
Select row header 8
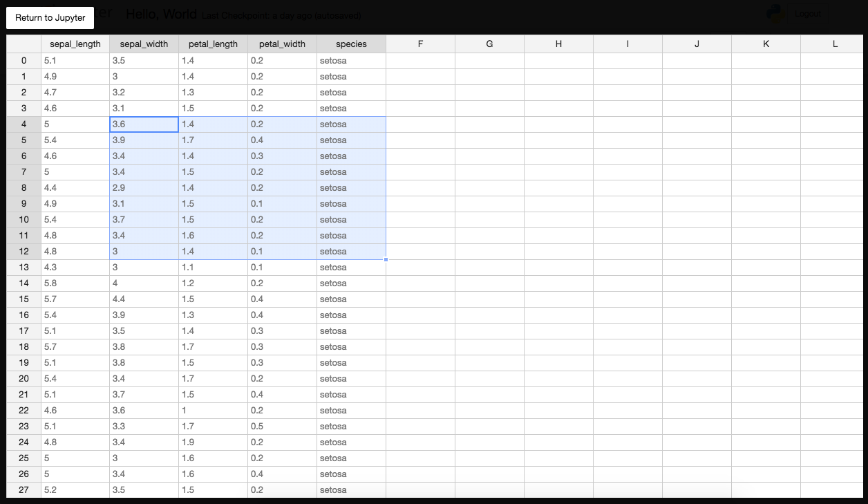[23, 188]
